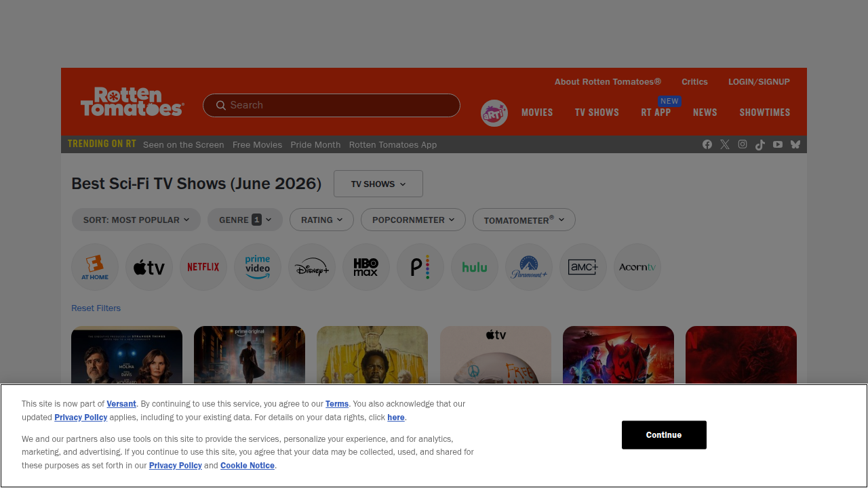Open the RT App menu item
This screenshot has width=868, height=488.
click(x=656, y=113)
